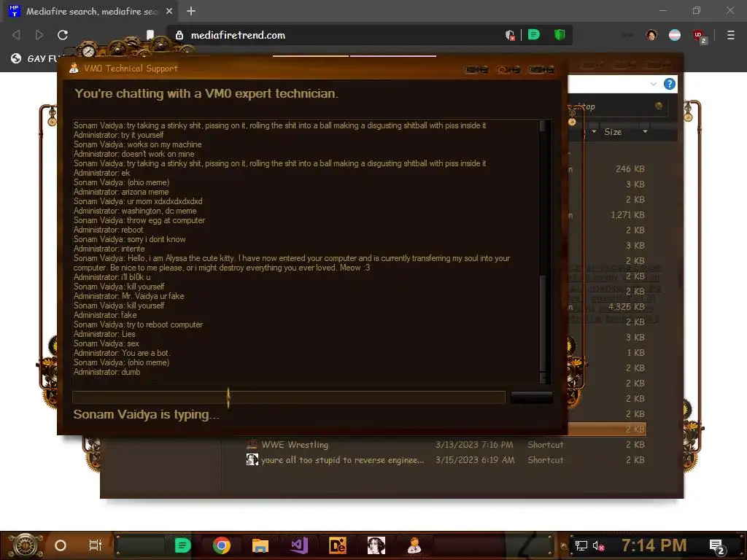
Task: Go back to the previous browser page
Action: 16,35
